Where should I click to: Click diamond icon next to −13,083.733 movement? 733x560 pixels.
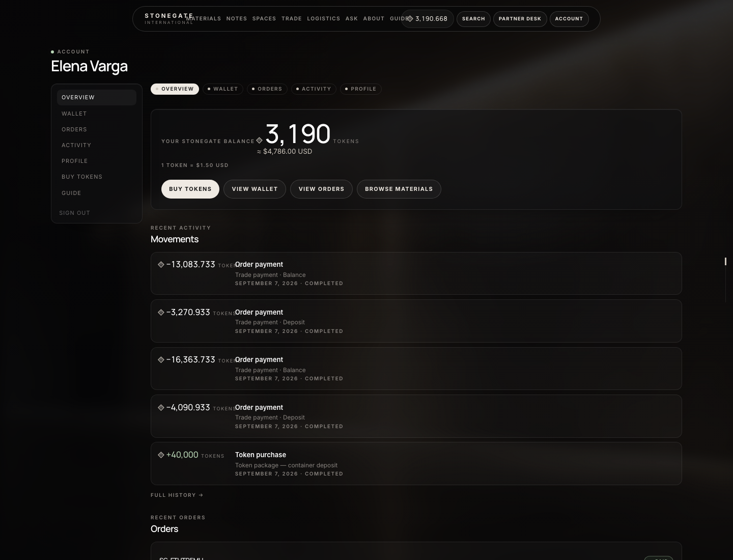click(161, 265)
